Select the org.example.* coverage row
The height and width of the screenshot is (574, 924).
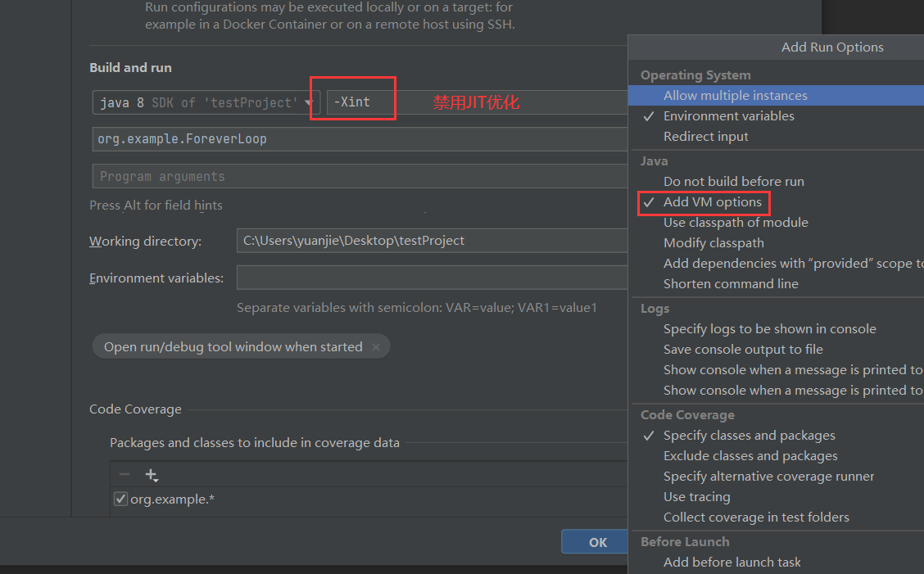click(x=369, y=499)
